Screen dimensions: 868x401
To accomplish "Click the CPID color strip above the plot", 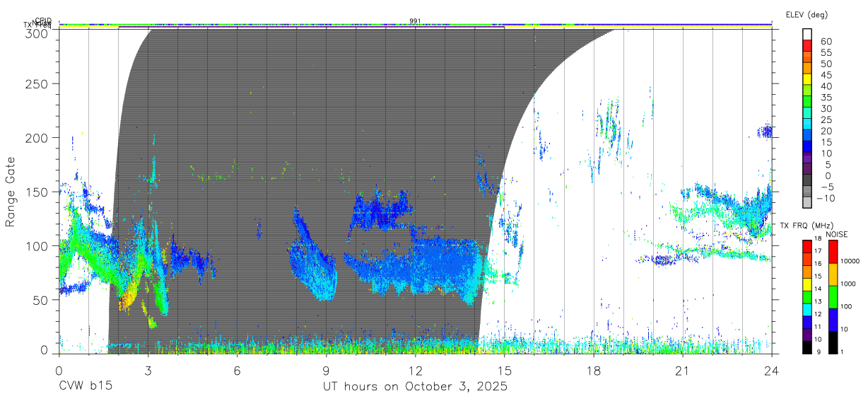I will point(415,24).
